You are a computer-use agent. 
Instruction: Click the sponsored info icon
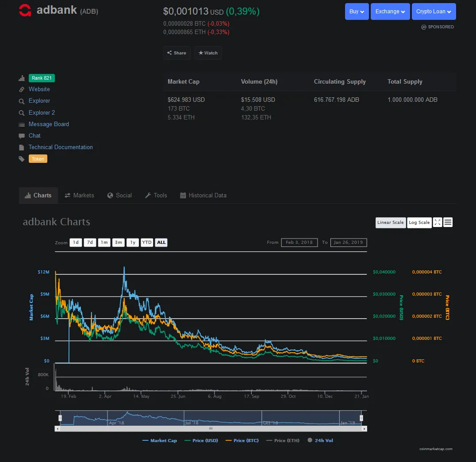click(424, 27)
